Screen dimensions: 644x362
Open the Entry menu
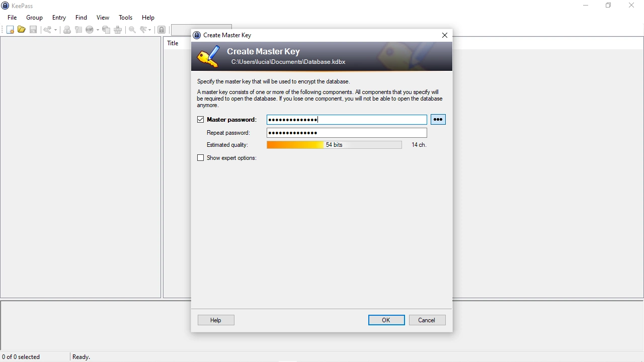[59, 17]
